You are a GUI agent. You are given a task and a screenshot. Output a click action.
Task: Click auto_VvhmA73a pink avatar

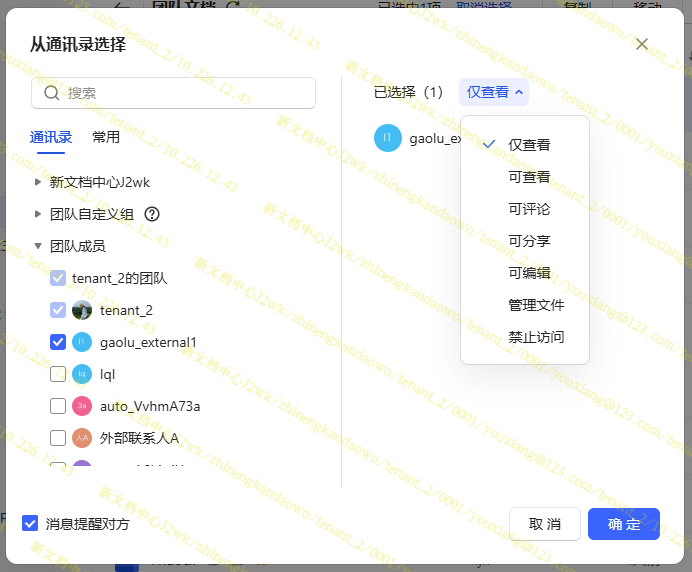[82, 406]
